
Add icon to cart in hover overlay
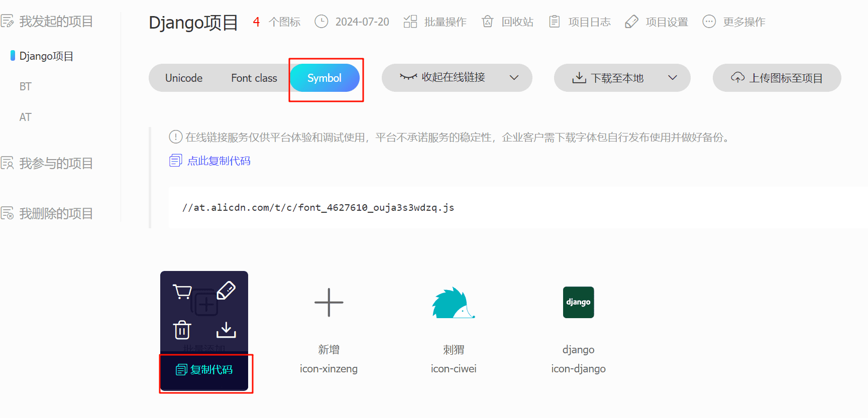[x=182, y=291]
